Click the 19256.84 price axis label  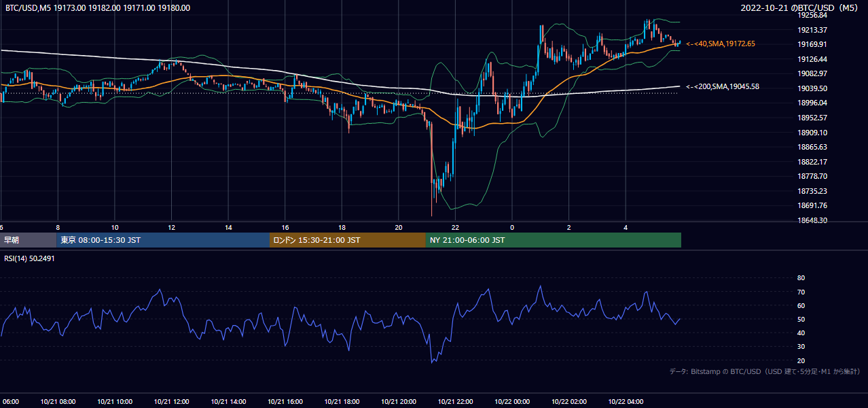[x=812, y=15]
